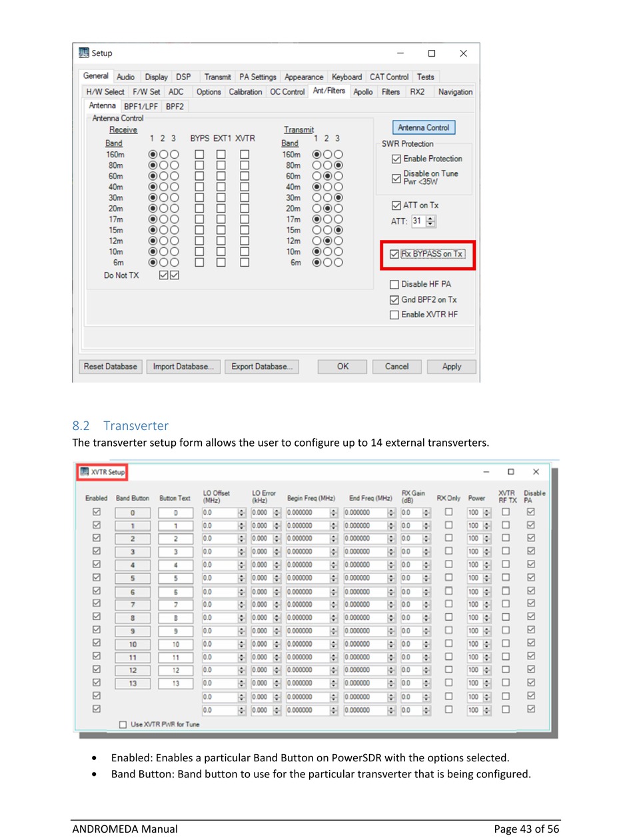
Task: Step the LO Offset spinner in row 0
Action: [x=242, y=513]
